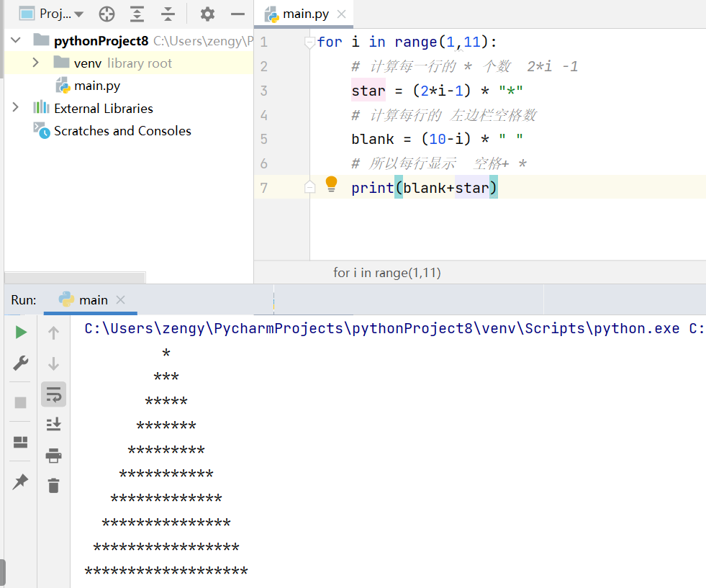Click the yellow lightbulb intention icon
Screen dimensions: 706x588
(x=331, y=184)
